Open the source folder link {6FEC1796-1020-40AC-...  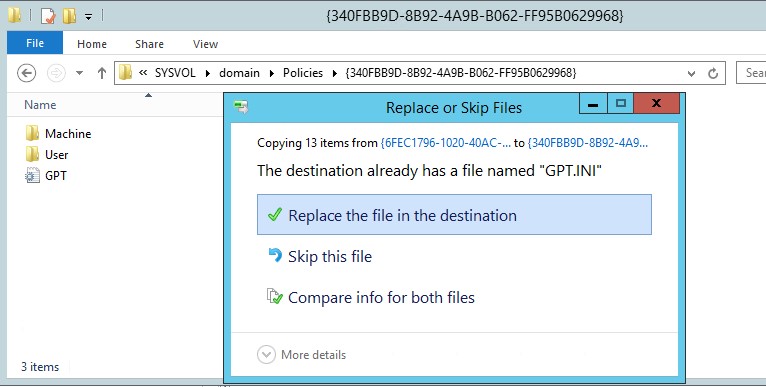[x=446, y=143]
